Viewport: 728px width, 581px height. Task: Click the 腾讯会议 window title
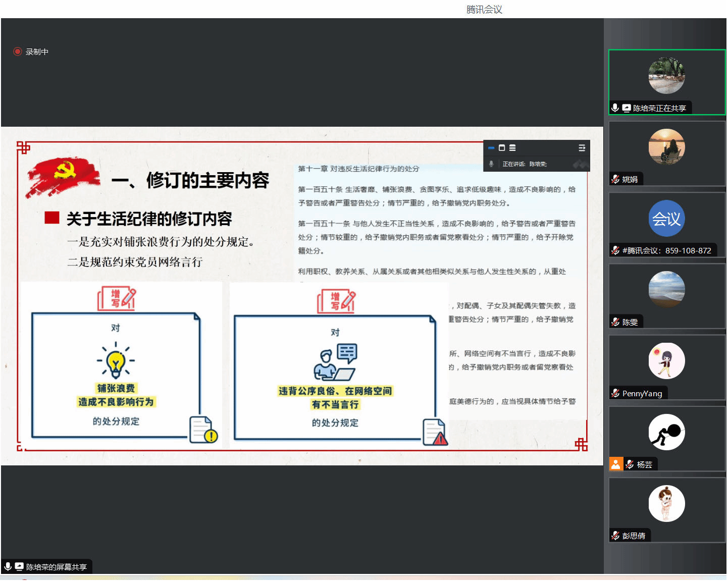point(484,10)
